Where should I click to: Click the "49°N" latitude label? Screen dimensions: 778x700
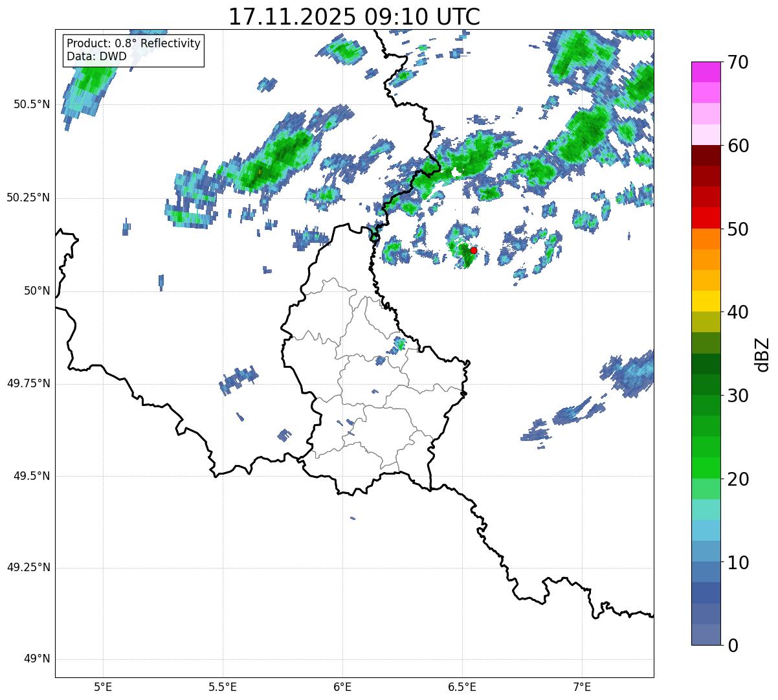pyautogui.click(x=37, y=659)
